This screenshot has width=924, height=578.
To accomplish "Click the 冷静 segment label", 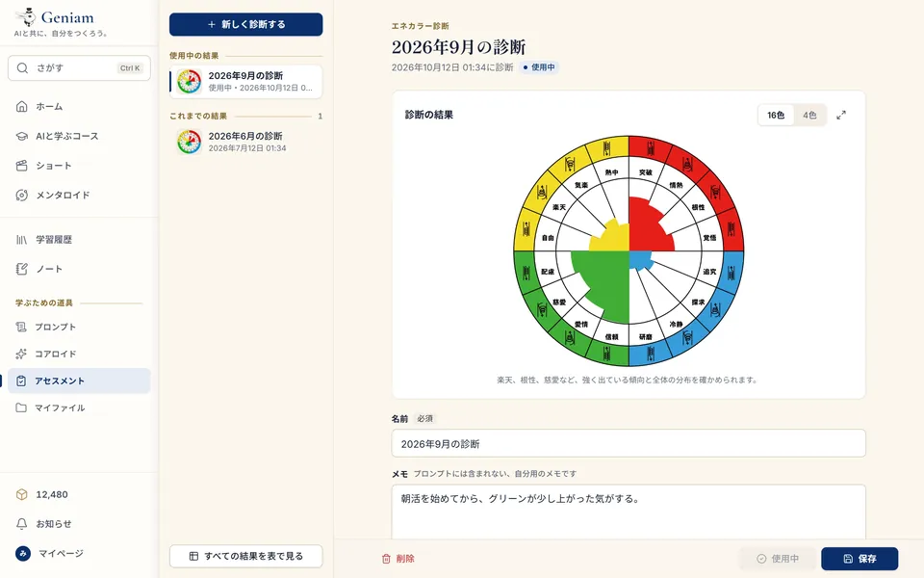I will [x=676, y=324].
